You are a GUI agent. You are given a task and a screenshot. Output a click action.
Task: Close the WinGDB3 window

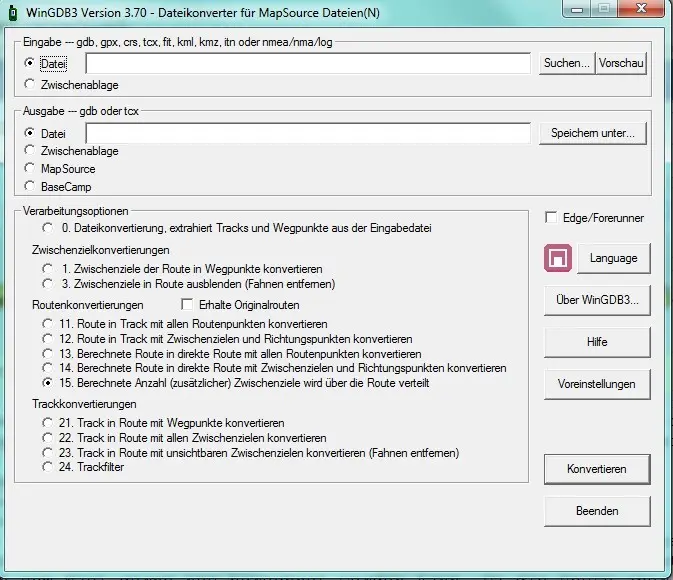pos(641,9)
